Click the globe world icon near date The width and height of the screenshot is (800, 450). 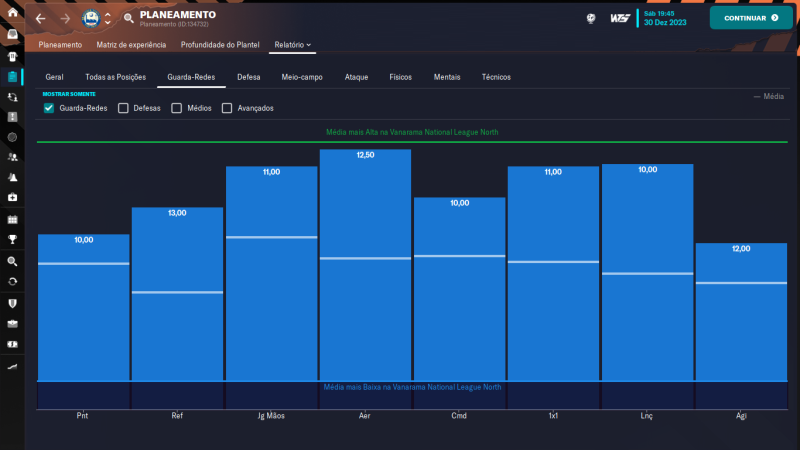click(x=591, y=18)
